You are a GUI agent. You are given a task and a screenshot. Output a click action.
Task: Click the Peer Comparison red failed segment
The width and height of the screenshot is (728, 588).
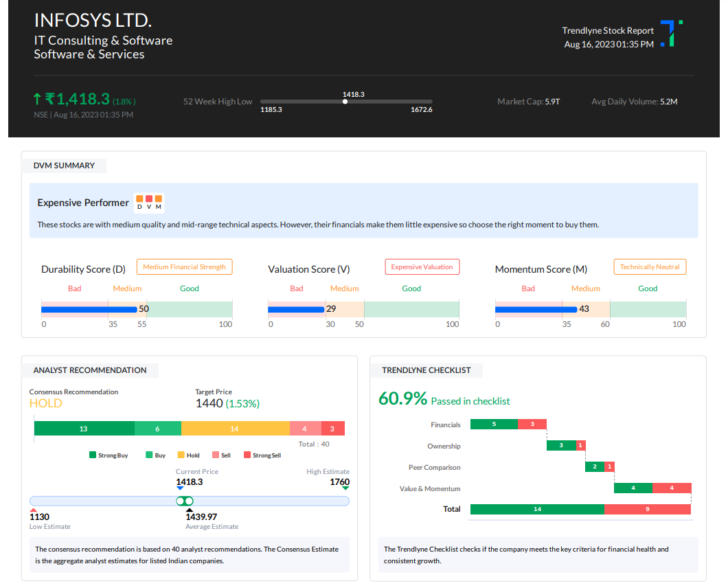point(610,467)
